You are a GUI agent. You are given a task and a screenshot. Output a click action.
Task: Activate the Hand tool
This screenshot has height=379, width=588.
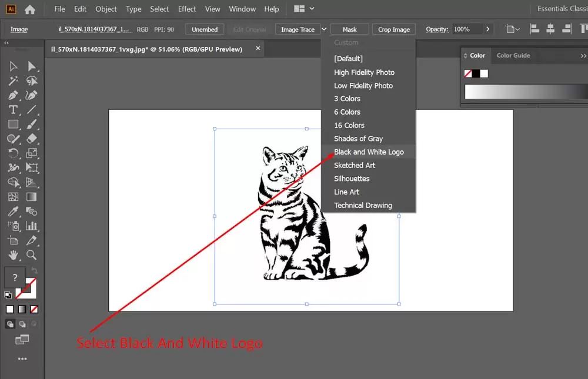pyautogui.click(x=13, y=255)
